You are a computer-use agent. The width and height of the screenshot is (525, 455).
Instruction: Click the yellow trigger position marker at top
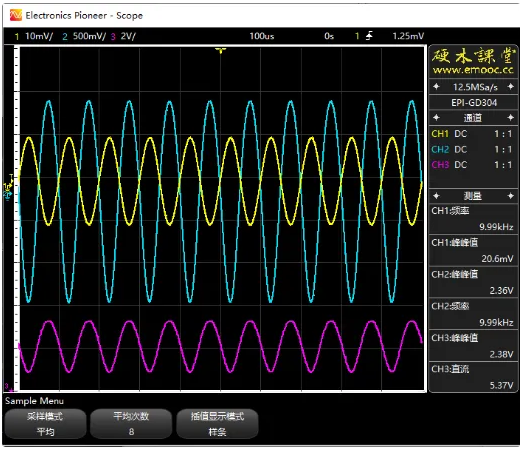221,51
